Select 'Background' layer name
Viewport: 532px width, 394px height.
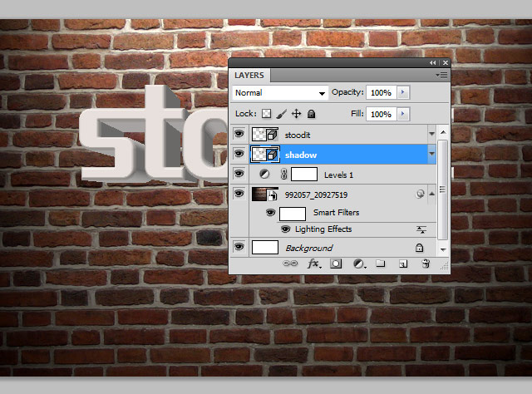click(309, 248)
